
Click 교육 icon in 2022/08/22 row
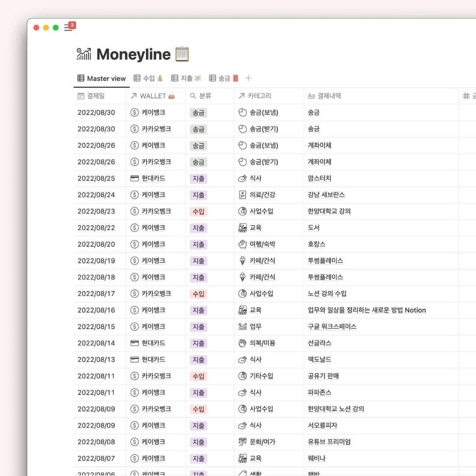coord(242,228)
